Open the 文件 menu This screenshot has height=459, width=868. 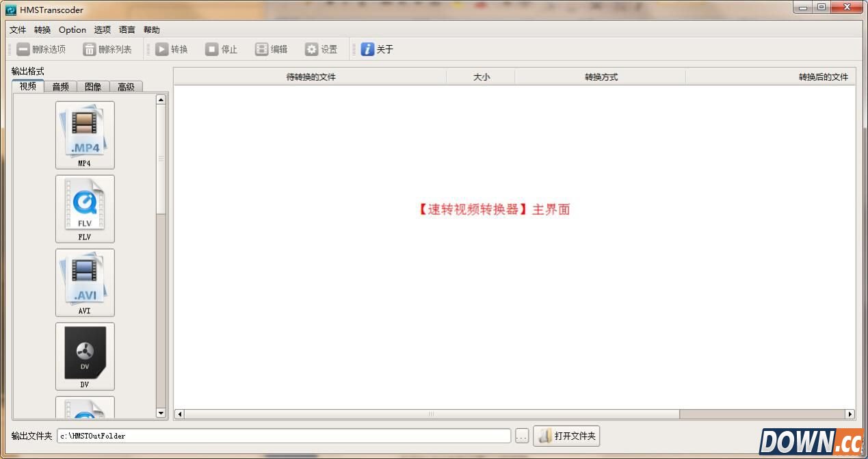pyautogui.click(x=18, y=30)
